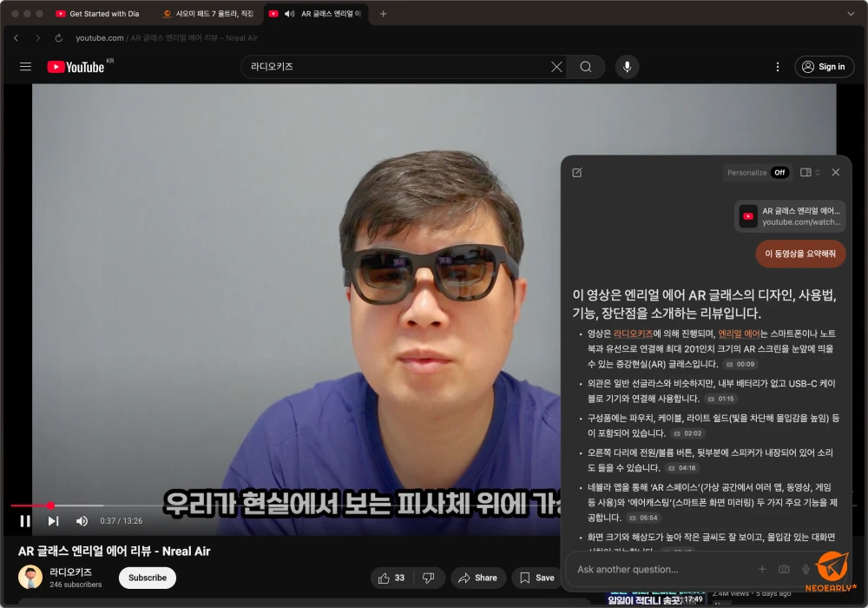Open a new browser tab with plus
The image size is (868, 608).
click(x=383, y=14)
